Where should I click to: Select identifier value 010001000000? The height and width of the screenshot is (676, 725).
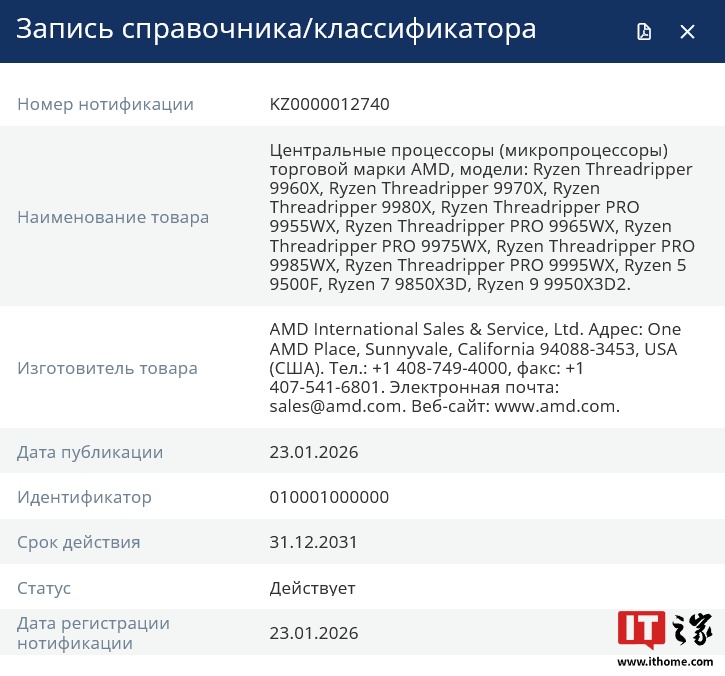pos(329,497)
